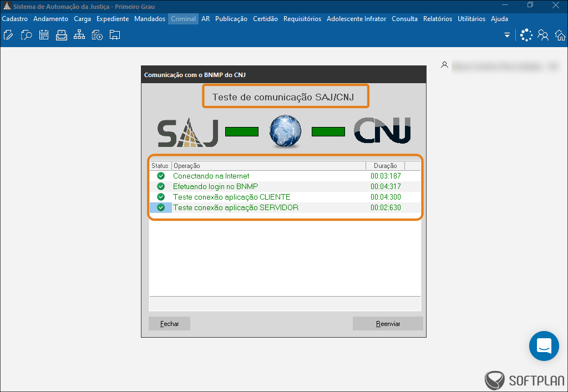Click the printer toolbar icon

(62, 35)
